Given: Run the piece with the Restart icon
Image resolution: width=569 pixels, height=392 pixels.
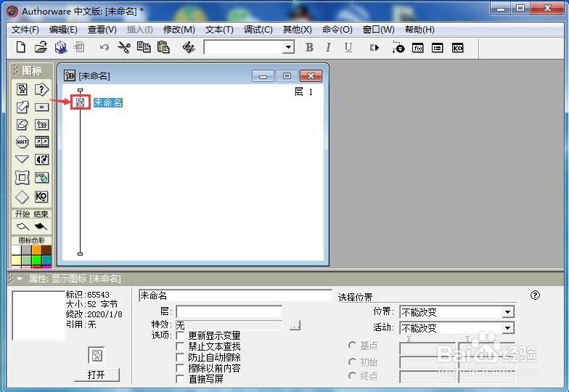Looking at the screenshot, I should click(374, 48).
